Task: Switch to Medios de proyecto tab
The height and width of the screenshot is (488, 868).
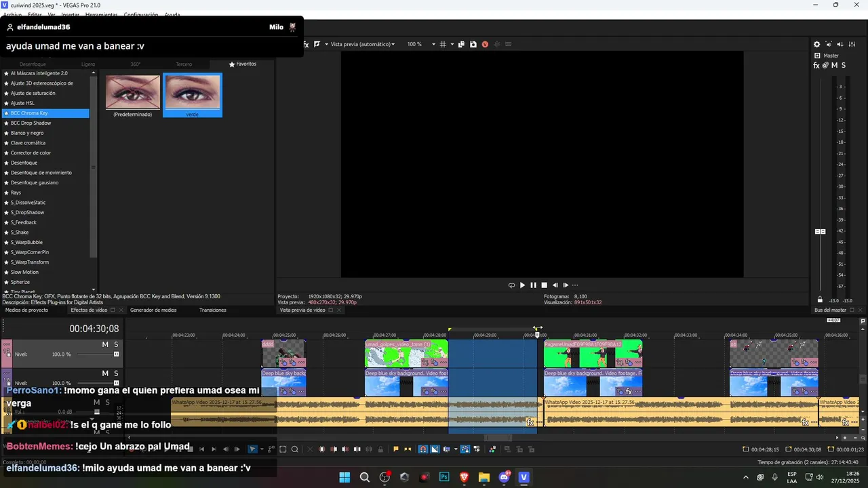Action: pyautogui.click(x=26, y=310)
